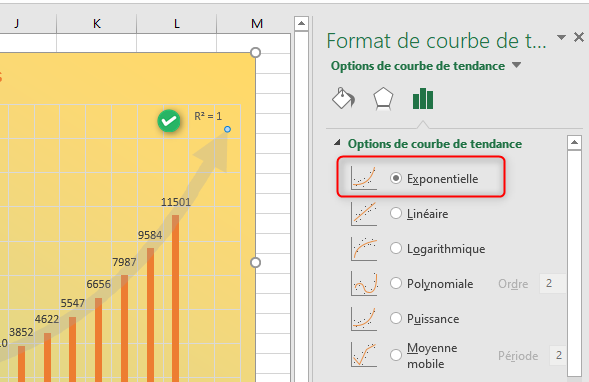
Task: Click the 4622 data label
Action: [x=47, y=319]
